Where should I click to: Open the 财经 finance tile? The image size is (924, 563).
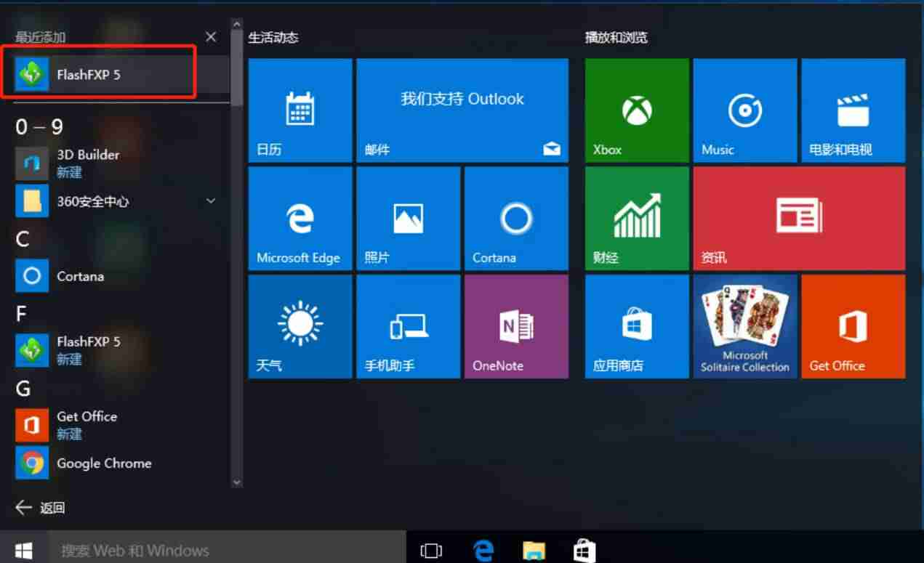[x=637, y=219]
